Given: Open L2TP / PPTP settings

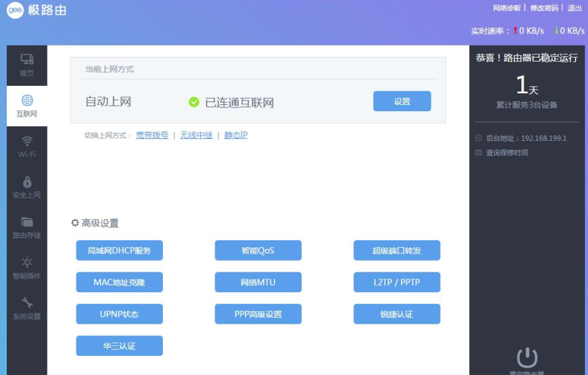Looking at the screenshot, I should point(396,282).
